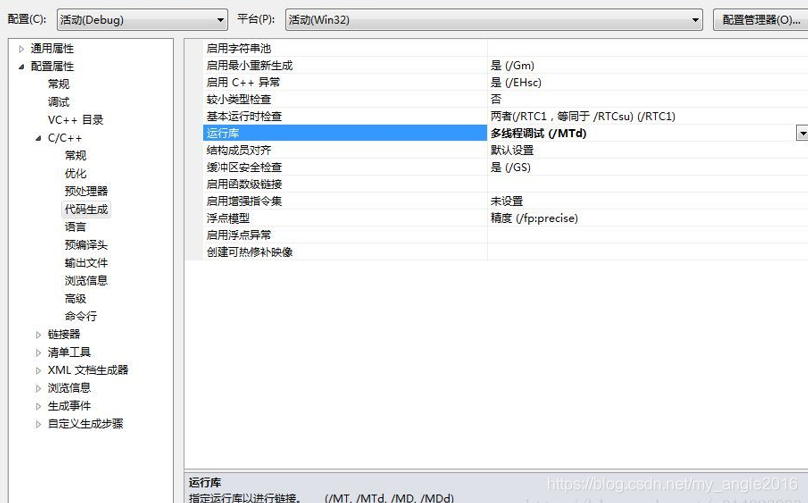Expand the 通用属性 tree node arrow
Viewport: 808px width, 503px height.
[21, 49]
